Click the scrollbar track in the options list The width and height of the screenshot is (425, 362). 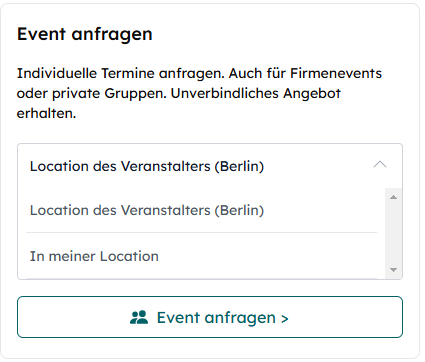click(393, 233)
